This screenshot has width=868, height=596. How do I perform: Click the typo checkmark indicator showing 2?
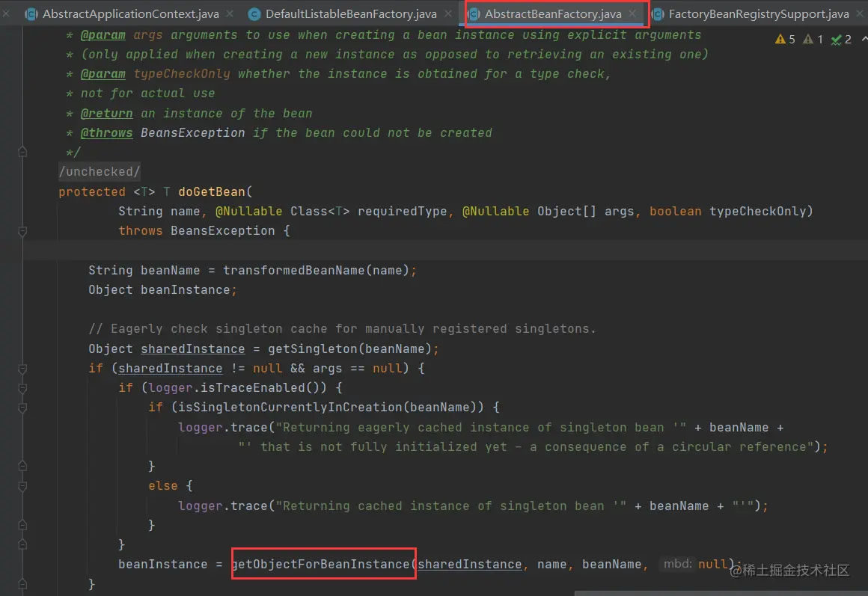pos(841,40)
